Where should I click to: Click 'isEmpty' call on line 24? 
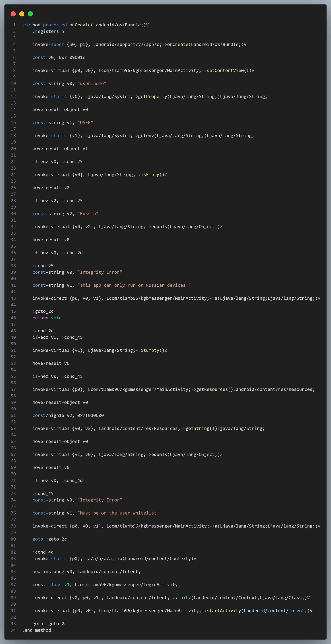(x=150, y=175)
